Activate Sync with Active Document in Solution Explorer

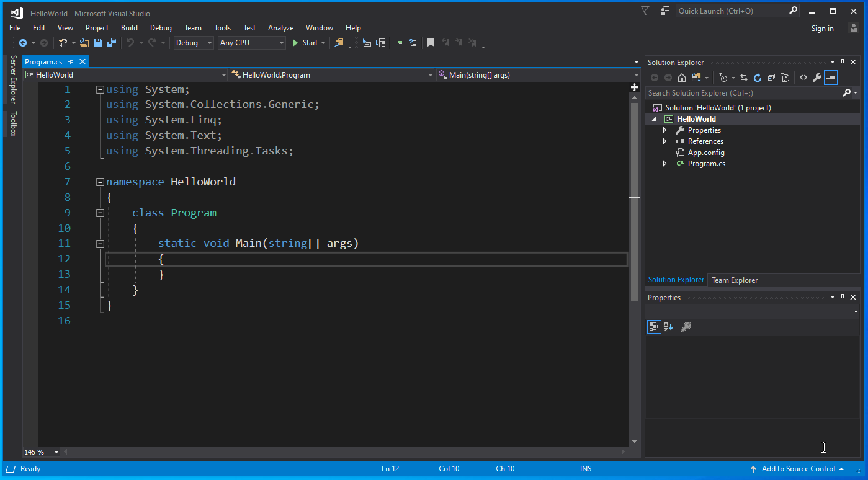(x=744, y=78)
